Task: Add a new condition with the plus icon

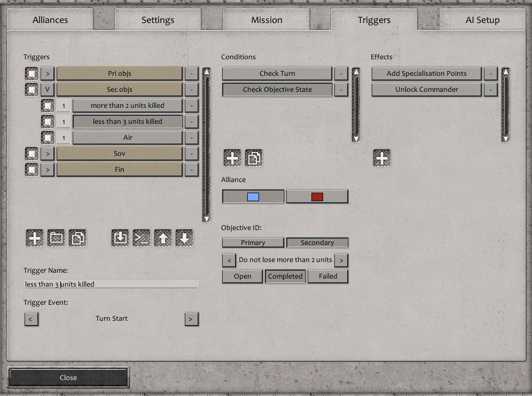Action: click(232, 158)
